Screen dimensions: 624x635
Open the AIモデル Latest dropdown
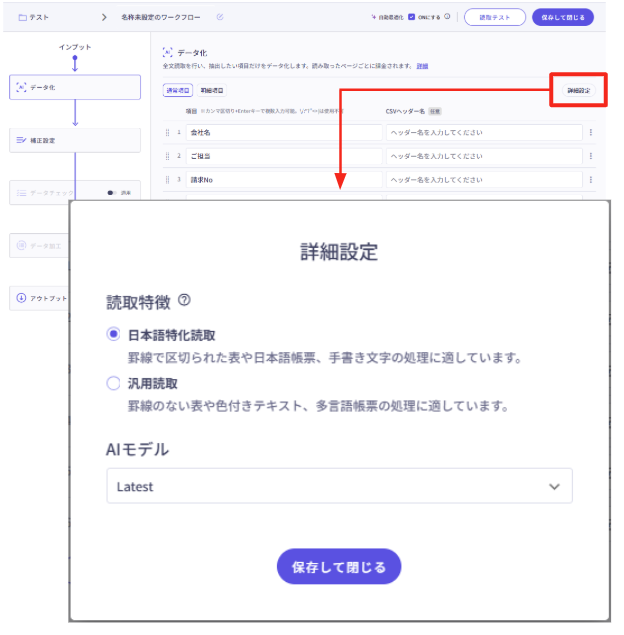tap(339, 486)
